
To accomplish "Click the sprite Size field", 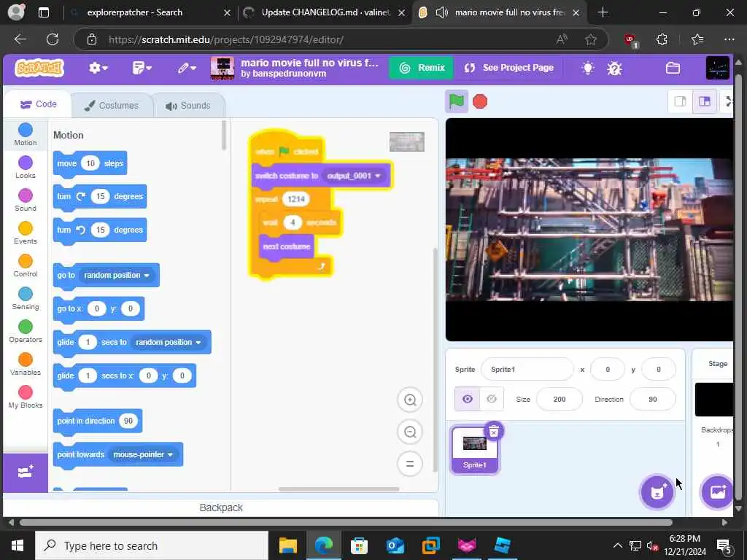I will pyautogui.click(x=560, y=399).
